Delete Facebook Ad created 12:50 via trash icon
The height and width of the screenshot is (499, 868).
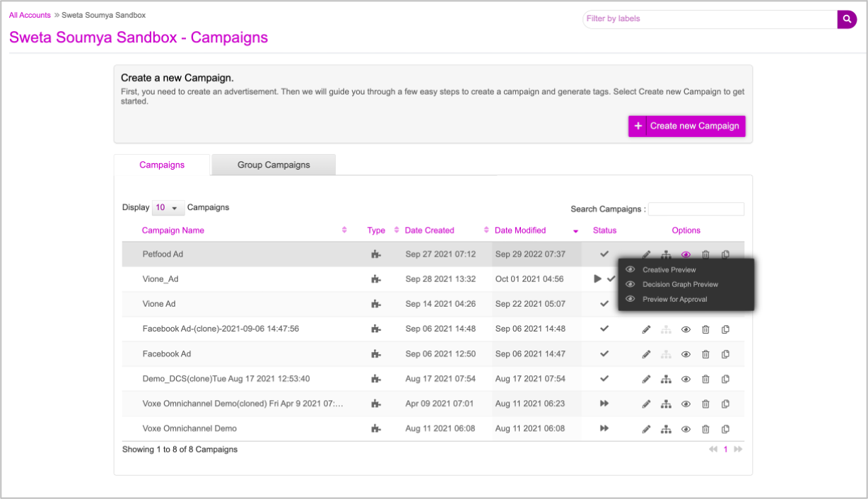click(x=705, y=354)
